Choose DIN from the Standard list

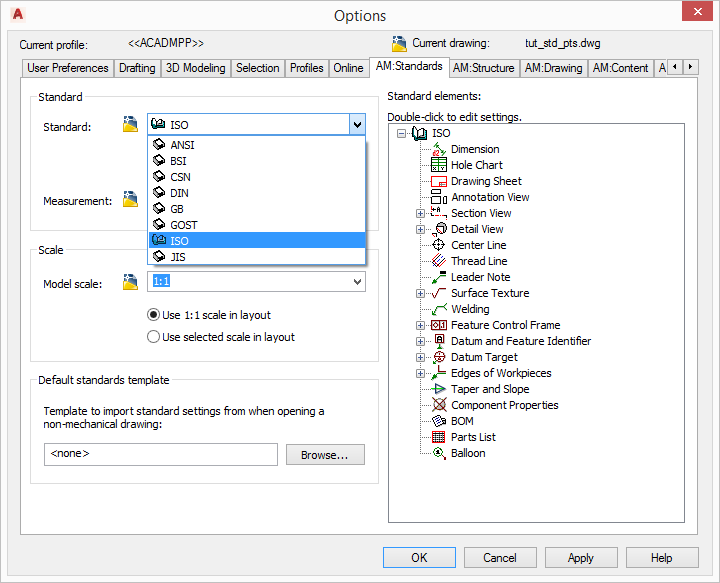pos(180,193)
